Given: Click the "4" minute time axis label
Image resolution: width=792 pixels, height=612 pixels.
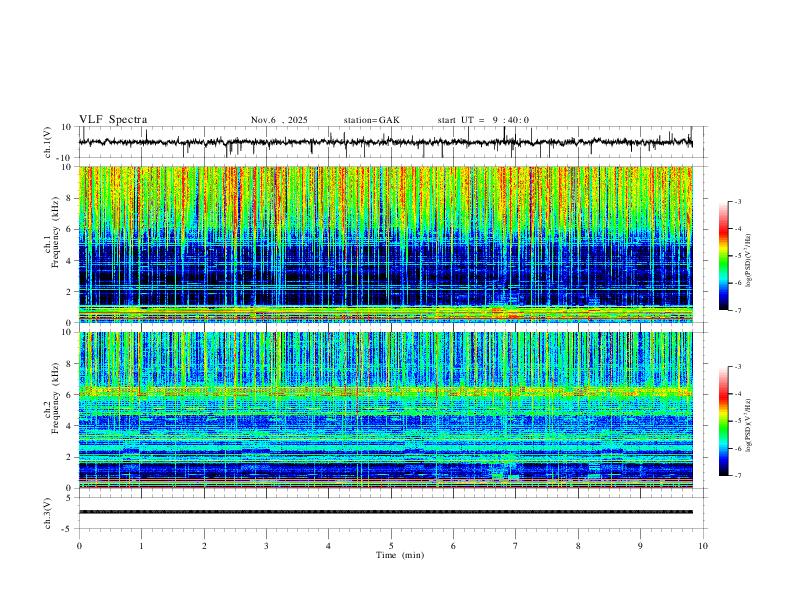Looking at the screenshot, I should point(329,546).
